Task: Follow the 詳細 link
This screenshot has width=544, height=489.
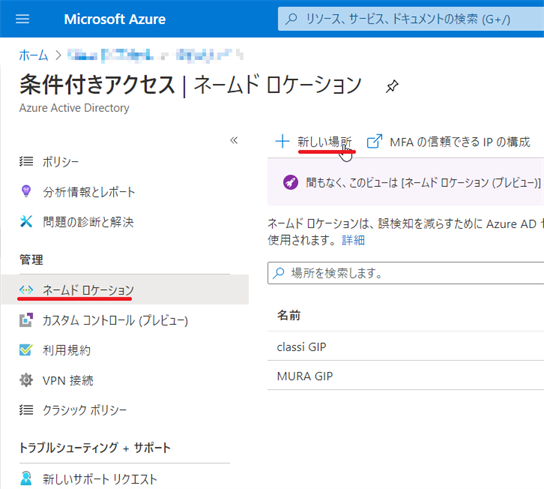Action: coord(353,240)
